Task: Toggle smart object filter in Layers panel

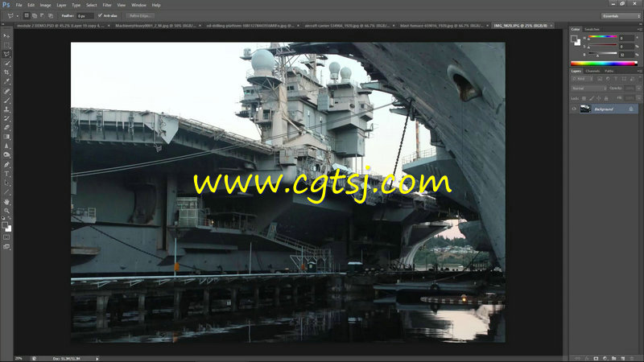Action: pyautogui.click(x=632, y=78)
